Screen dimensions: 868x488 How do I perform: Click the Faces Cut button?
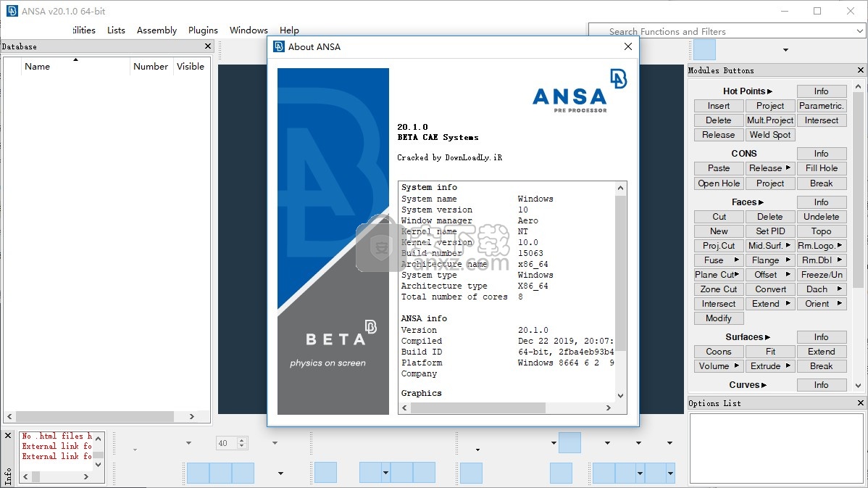click(x=719, y=217)
